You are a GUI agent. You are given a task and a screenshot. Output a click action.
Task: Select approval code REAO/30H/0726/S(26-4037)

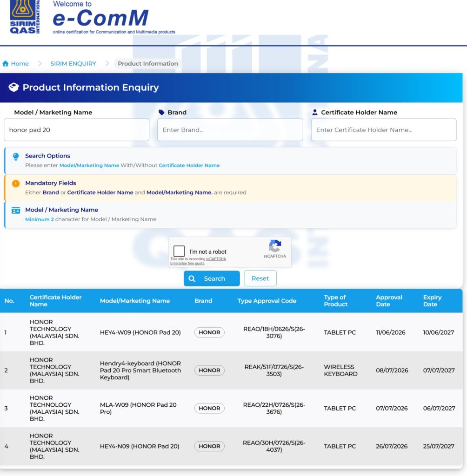(x=274, y=446)
